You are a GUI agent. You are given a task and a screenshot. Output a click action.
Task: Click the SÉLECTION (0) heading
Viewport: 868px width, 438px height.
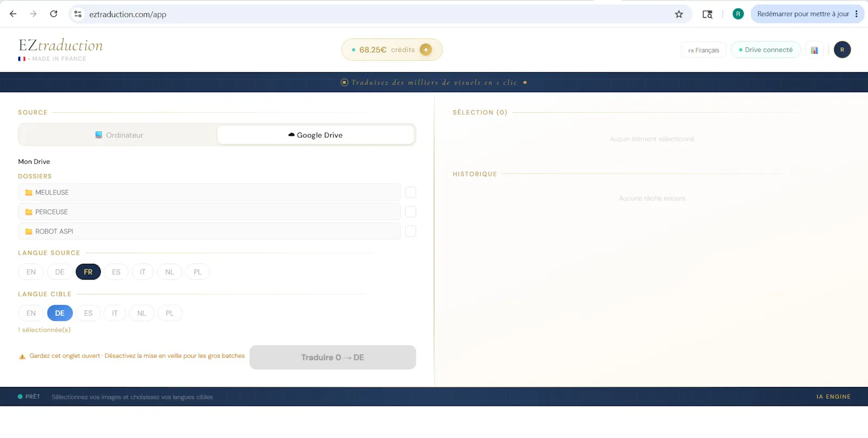point(480,112)
